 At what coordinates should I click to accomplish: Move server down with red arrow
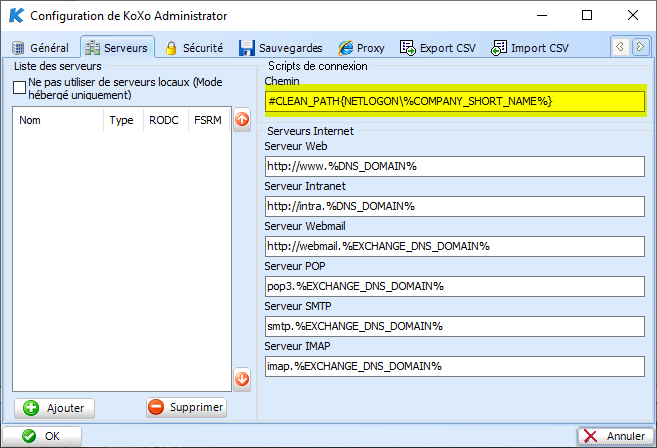click(x=242, y=379)
